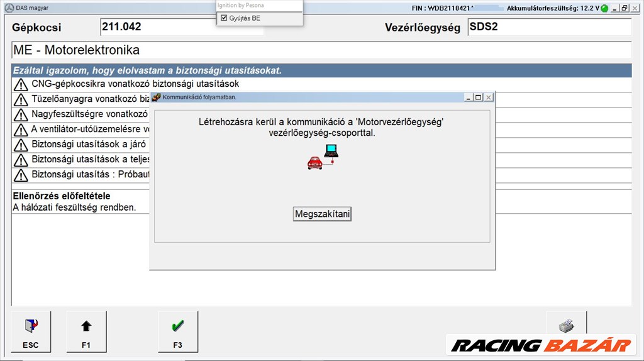Click the 'Ellenőrzés előfeltétele' heading text

pos(62,196)
